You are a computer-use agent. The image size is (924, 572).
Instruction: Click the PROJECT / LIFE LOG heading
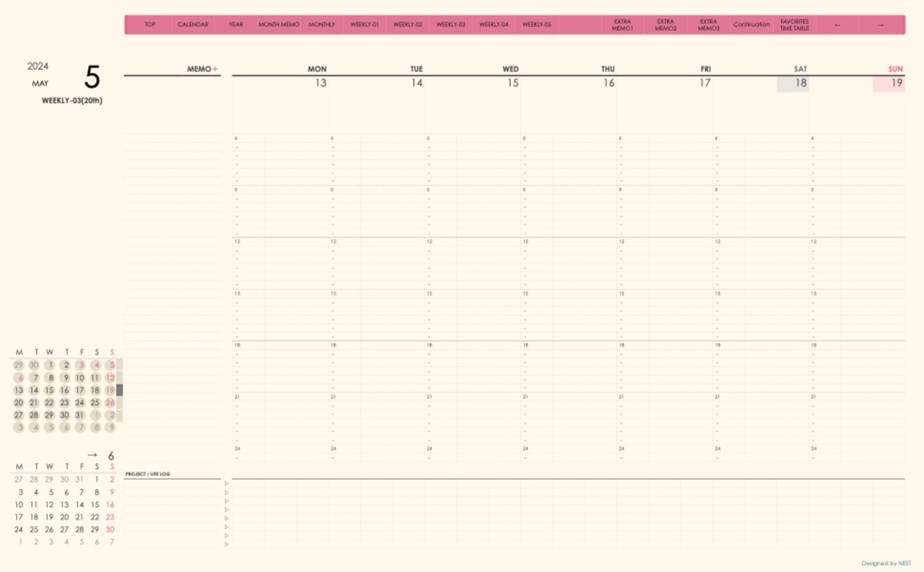tap(148, 474)
